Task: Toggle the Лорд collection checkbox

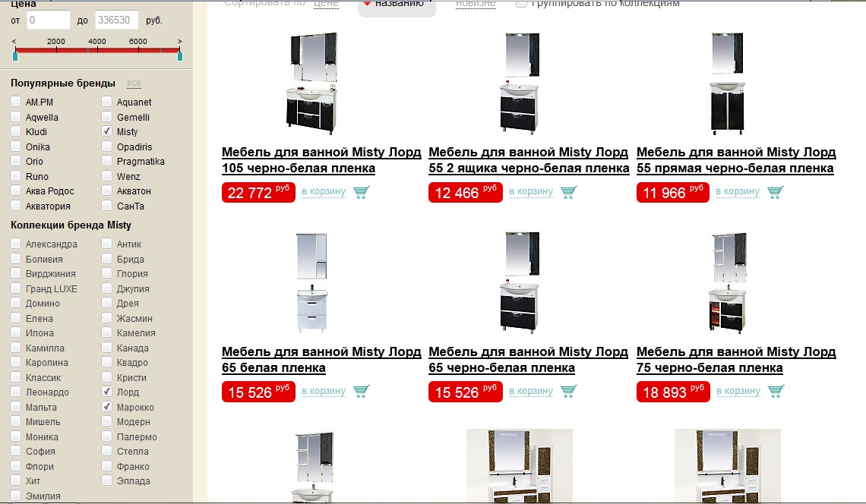Action: pos(106,392)
